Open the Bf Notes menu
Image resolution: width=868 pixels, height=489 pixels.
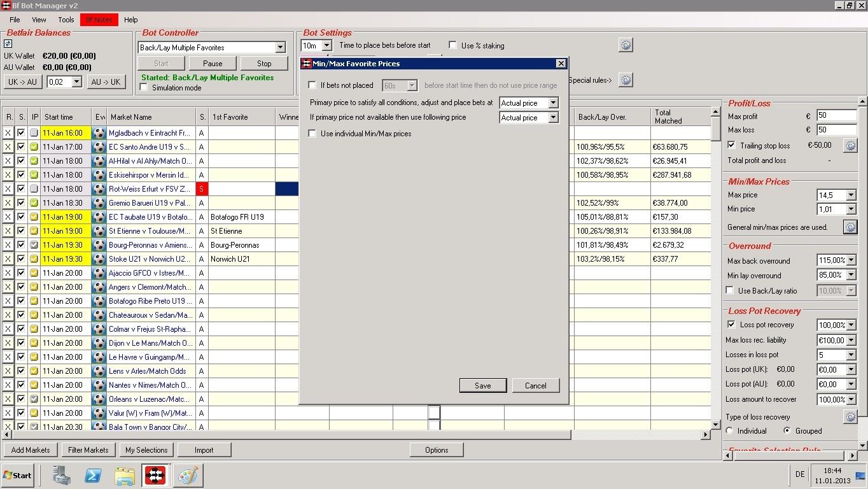tap(99, 20)
